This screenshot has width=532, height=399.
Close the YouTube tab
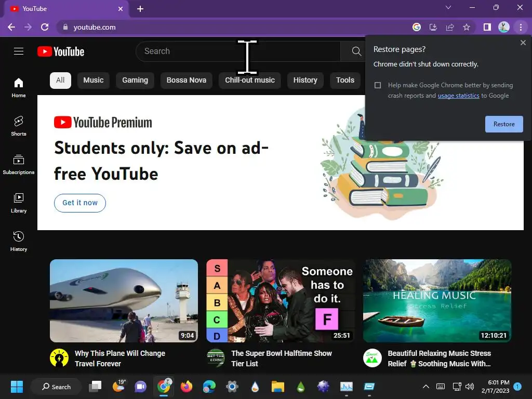coord(121,9)
